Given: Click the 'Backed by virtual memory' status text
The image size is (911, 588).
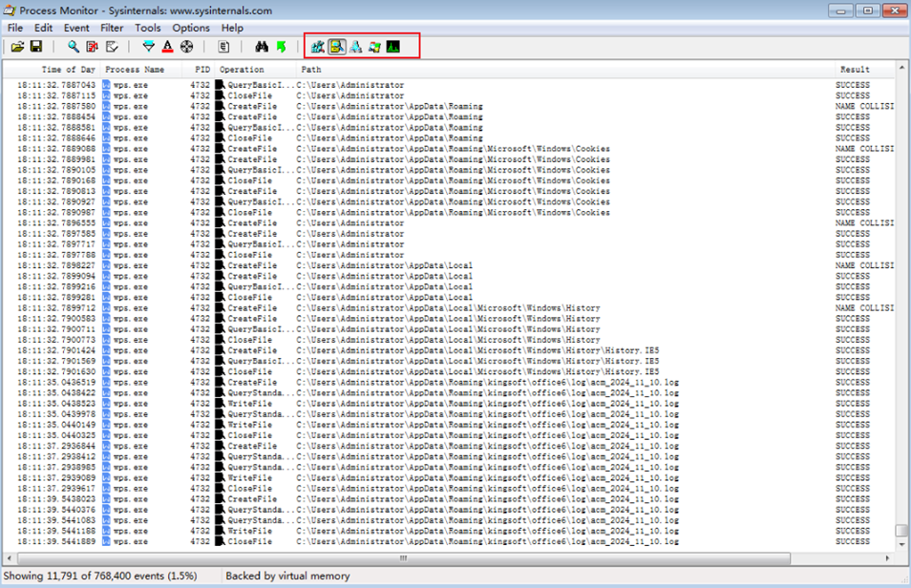Looking at the screenshot, I should pyautogui.click(x=287, y=576).
